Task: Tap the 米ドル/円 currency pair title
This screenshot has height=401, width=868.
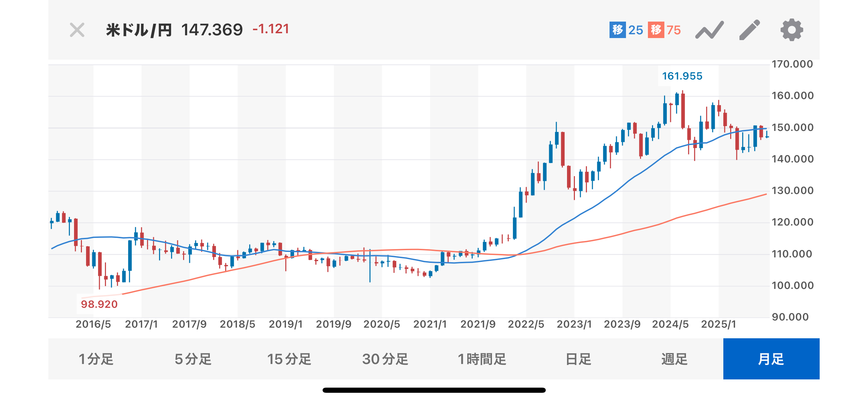Action: coord(139,30)
